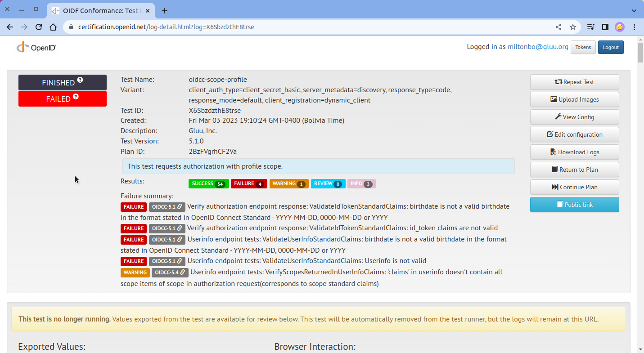Click the test name oidcc-scope-profile
This screenshot has height=353, width=644.
(x=218, y=80)
